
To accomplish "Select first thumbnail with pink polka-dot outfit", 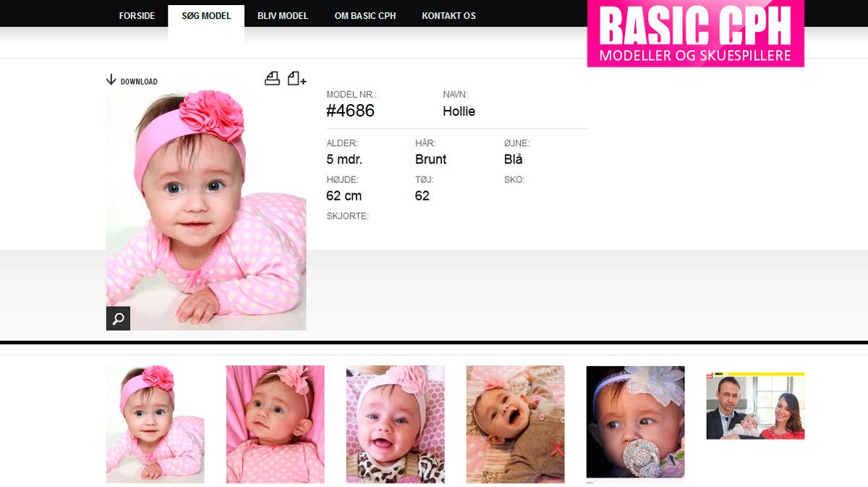I will pos(155,424).
